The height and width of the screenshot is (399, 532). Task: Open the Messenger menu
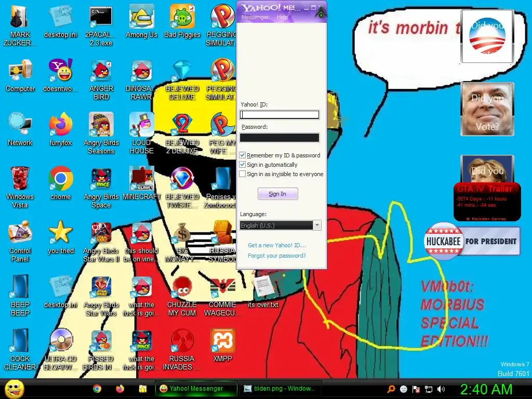point(255,17)
